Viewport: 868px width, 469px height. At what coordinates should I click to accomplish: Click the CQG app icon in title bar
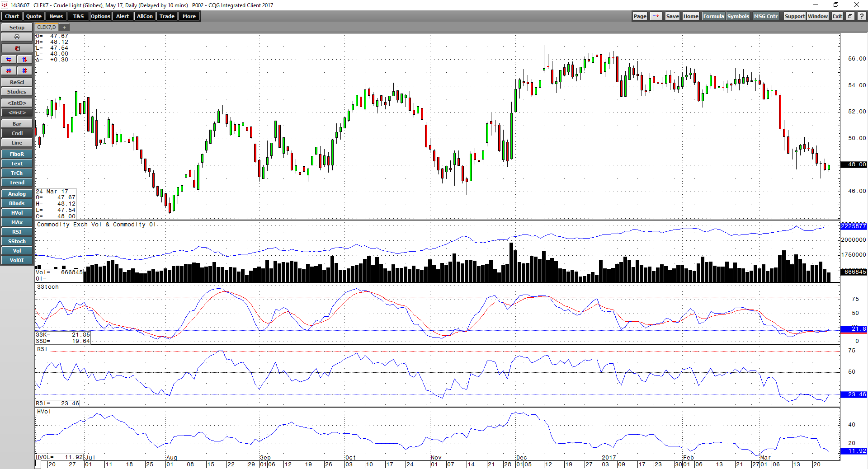coord(5,5)
